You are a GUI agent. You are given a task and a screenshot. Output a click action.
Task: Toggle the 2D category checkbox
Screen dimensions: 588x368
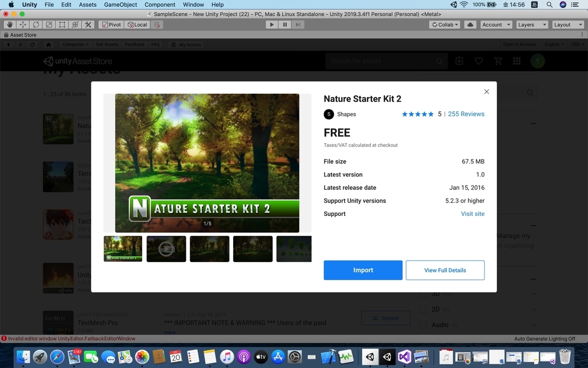point(423,309)
